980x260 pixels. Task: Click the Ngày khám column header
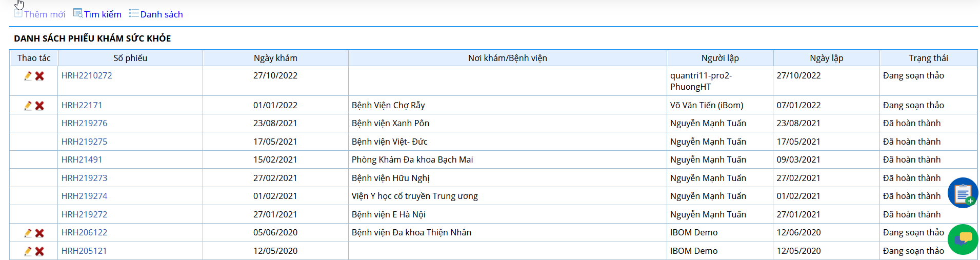click(x=275, y=58)
